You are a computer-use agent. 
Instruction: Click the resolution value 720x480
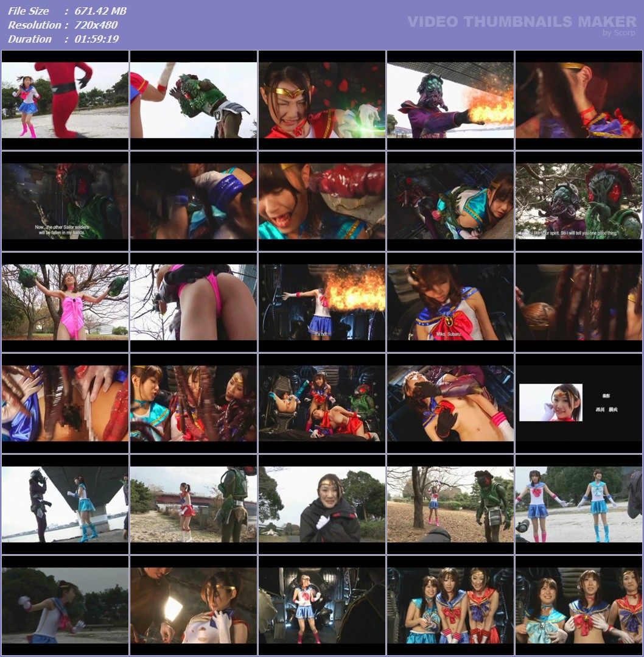tap(96, 25)
